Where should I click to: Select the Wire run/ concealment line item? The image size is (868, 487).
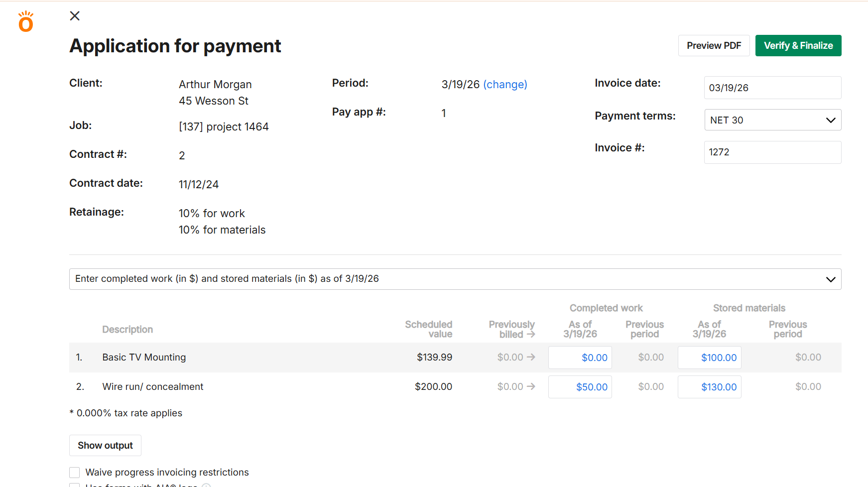point(152,387)
